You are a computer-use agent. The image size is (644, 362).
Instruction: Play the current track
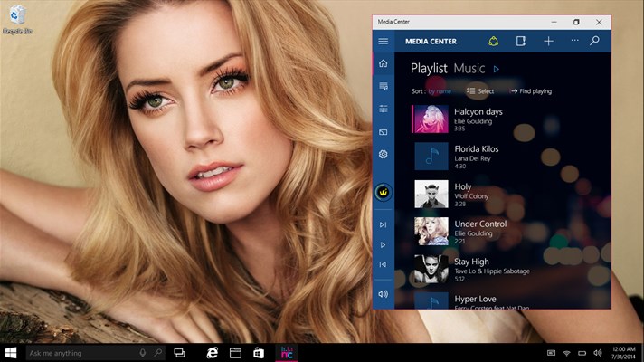click(384, 245)
